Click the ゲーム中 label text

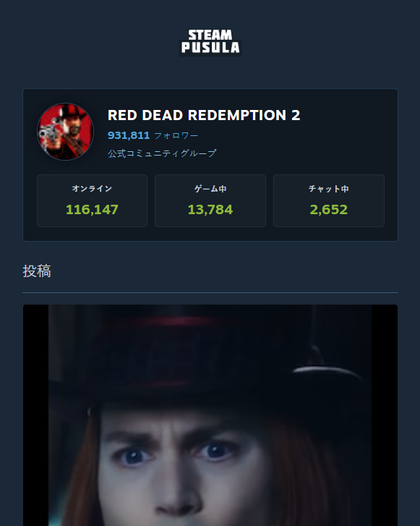210,189
